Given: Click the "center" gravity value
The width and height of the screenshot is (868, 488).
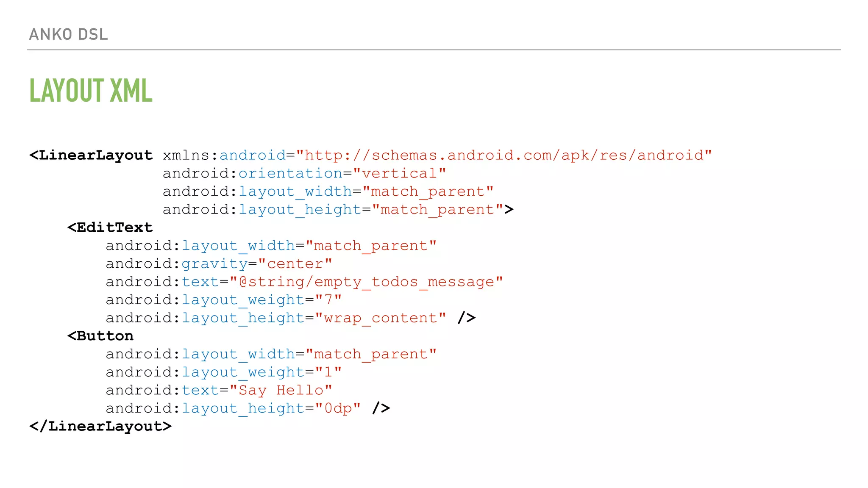Looking at the screenshot, I should pyautogui.click(x=295, y=264).
